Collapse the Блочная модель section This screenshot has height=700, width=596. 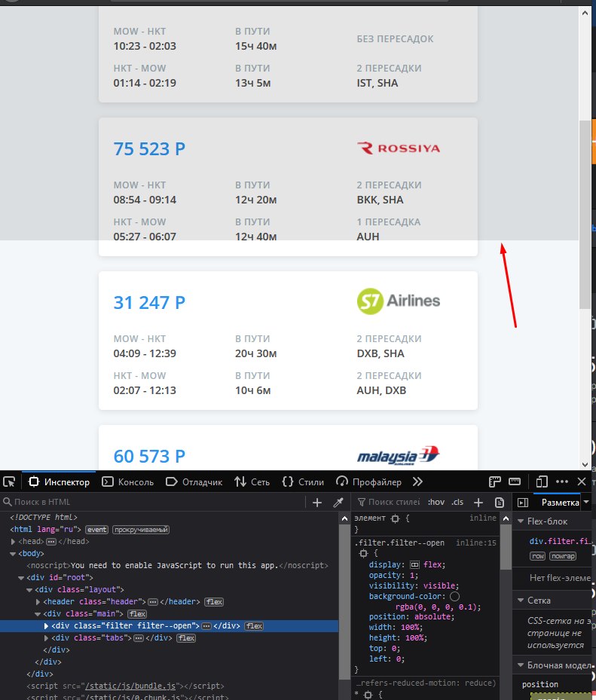[521, 665]
